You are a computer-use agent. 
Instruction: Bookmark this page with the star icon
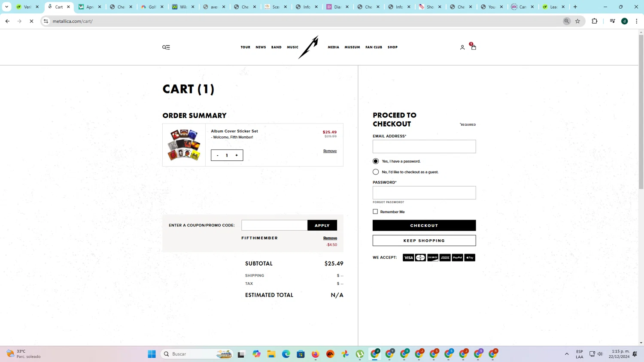click(x=578, y=21)
